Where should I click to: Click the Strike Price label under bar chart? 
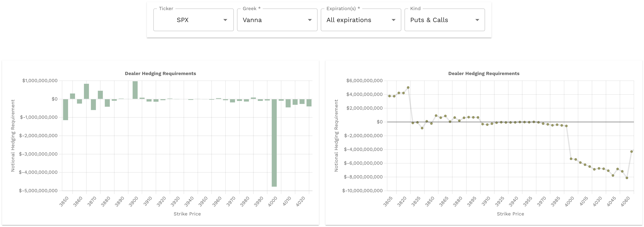(x=187, y=214)
